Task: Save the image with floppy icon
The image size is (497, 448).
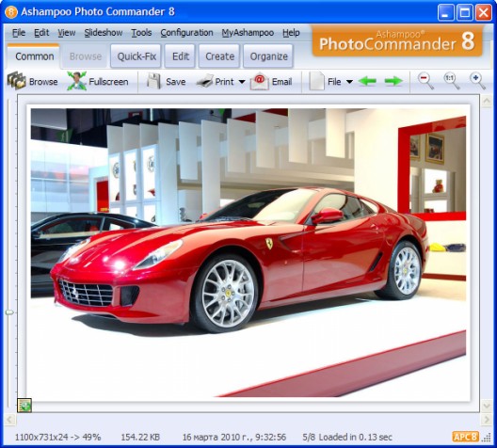Action: (x=154, y=82)
